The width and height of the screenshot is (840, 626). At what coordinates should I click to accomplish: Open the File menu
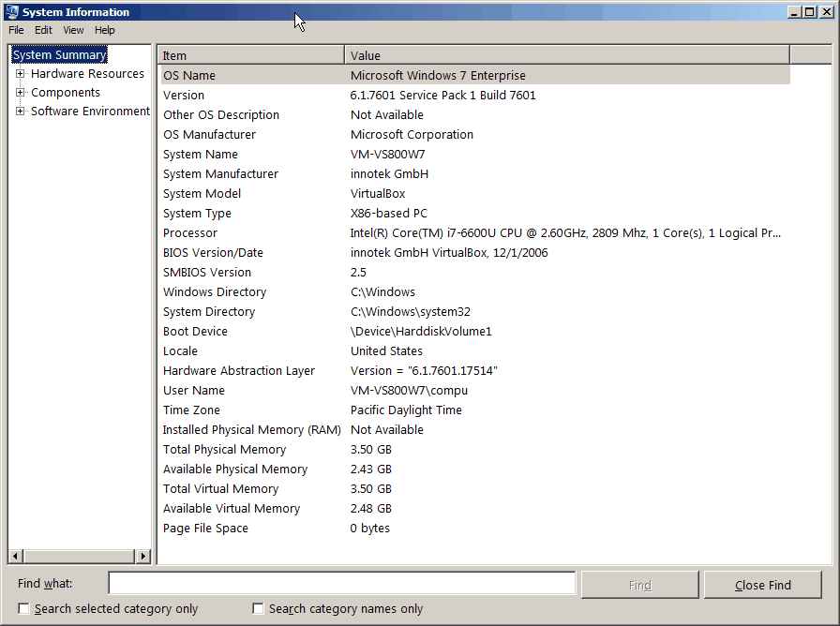[16, 30]
